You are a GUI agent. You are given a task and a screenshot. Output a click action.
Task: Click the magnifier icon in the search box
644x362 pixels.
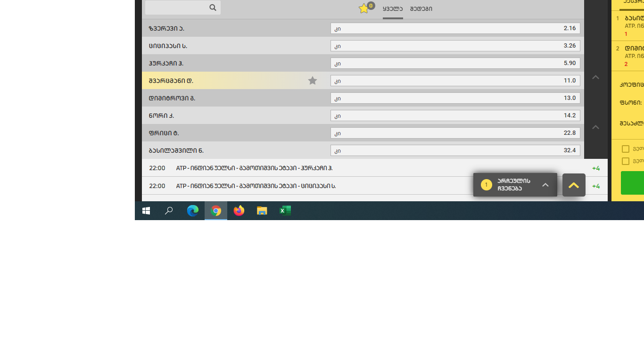[x=213, y=8]
